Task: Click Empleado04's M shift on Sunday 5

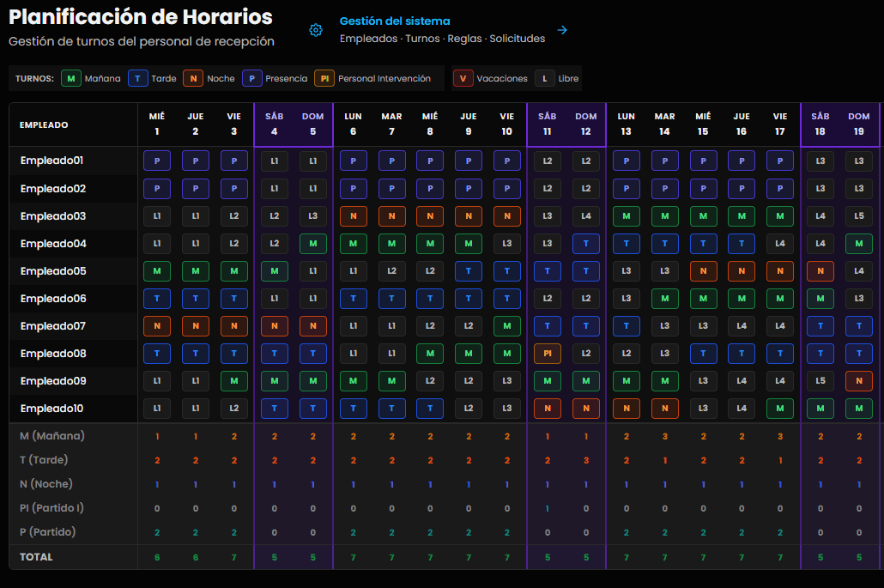Action: coord(313,244)
